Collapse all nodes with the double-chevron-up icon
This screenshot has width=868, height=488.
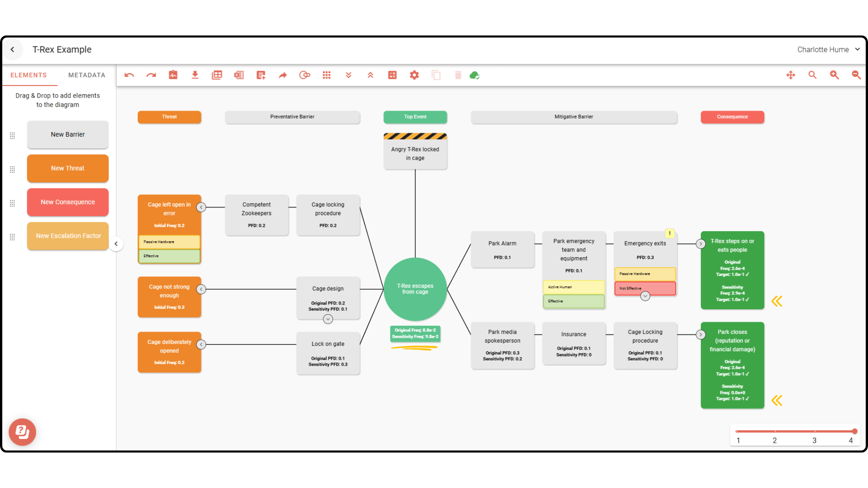click(370, 75)
